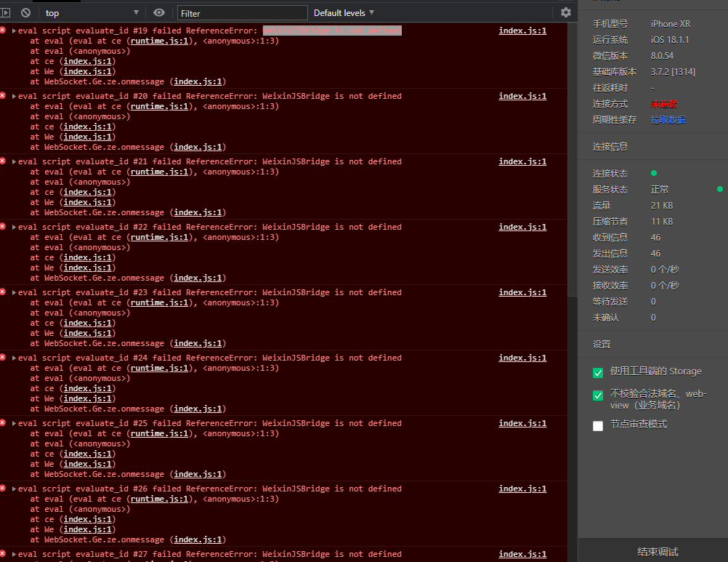This screenshot has height=562, width=728.
Task: Open index.js:1 source link for error #22
Action: coord(522,227)
